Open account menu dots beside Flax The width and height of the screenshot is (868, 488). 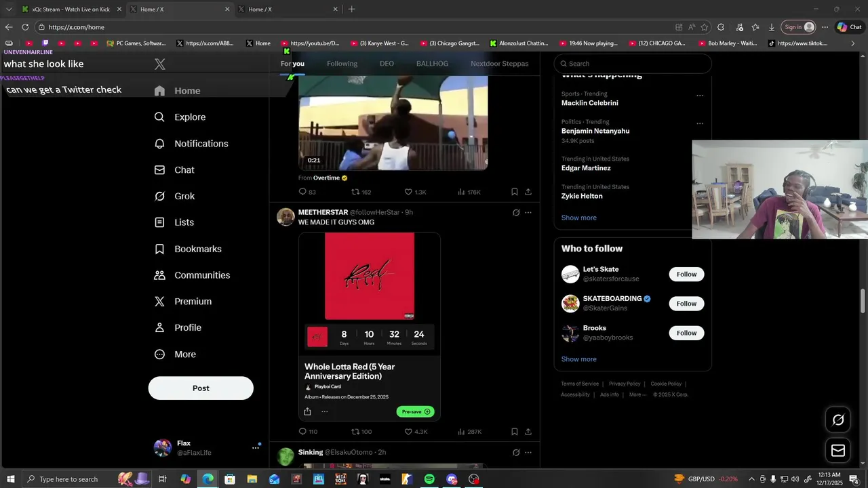[256, 447]
